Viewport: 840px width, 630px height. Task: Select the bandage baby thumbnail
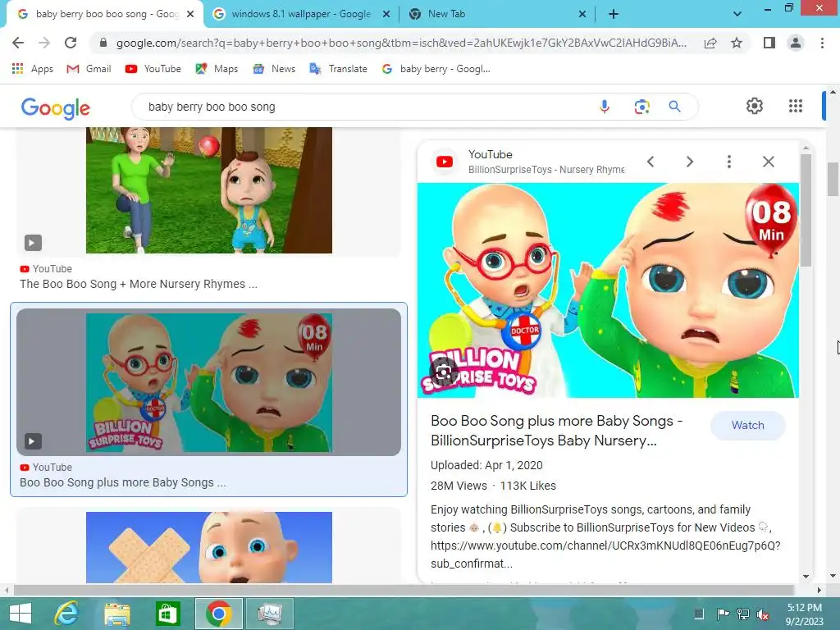coord(209,547)
